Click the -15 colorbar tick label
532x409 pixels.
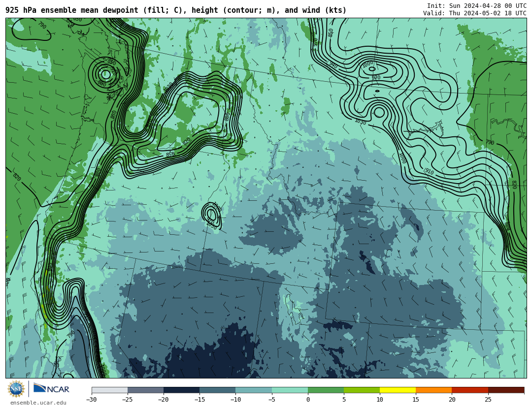point(199,400)
